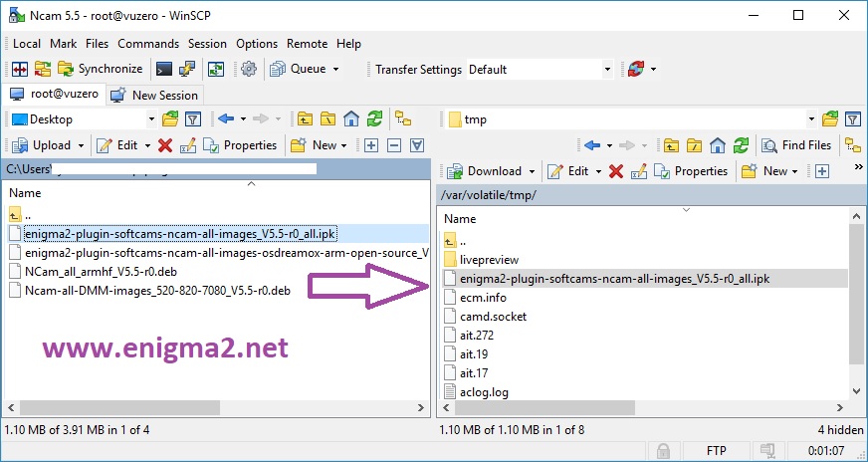This screenshot has height=462, width=868.
Task: Refresh the local panel
Action: pyautogui.click(x=374, y=118)
